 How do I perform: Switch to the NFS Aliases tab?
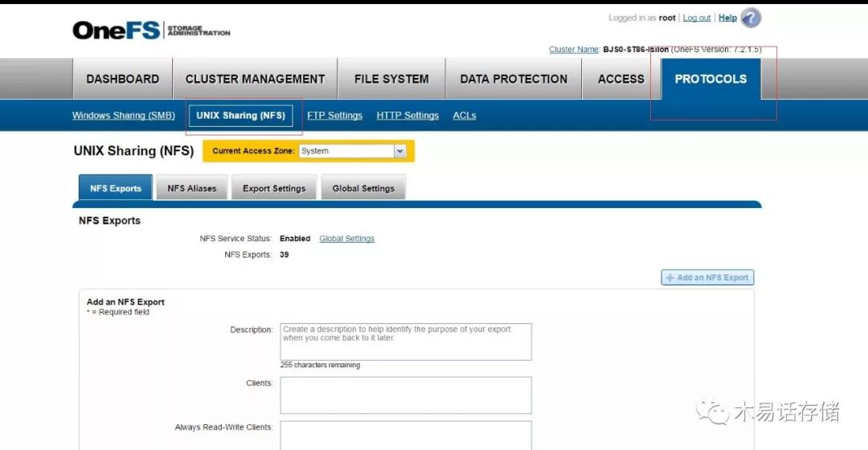pos(192,188)
